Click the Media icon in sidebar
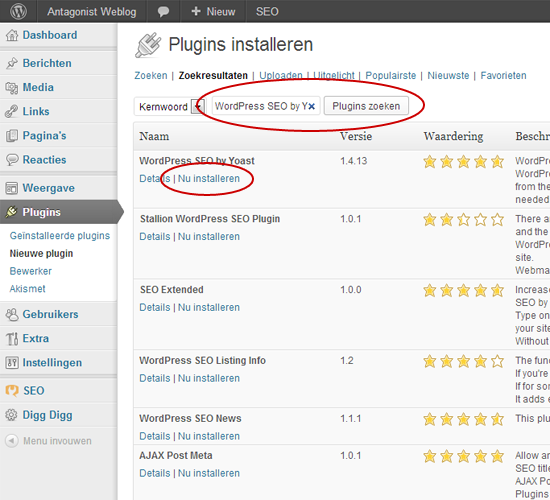Viewport: 550px width, 500px height. pyautogui.click(x=12, y=87)
